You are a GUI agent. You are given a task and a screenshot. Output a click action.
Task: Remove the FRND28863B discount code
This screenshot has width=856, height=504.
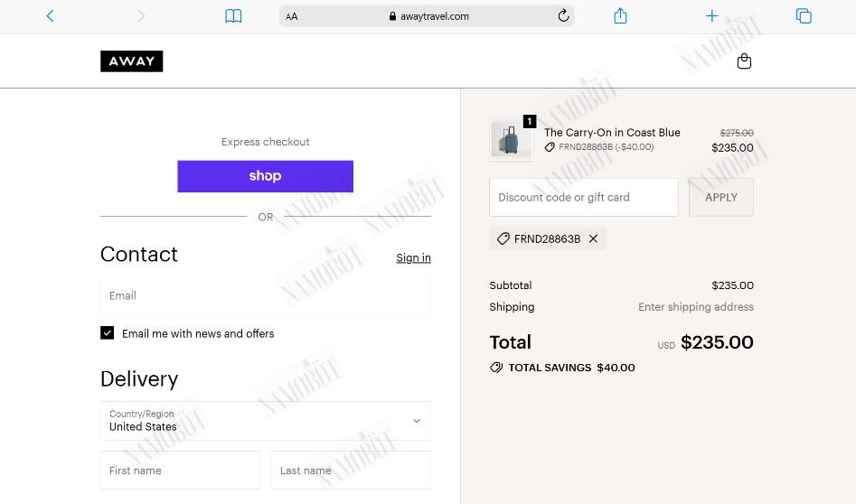pos(593,239)
